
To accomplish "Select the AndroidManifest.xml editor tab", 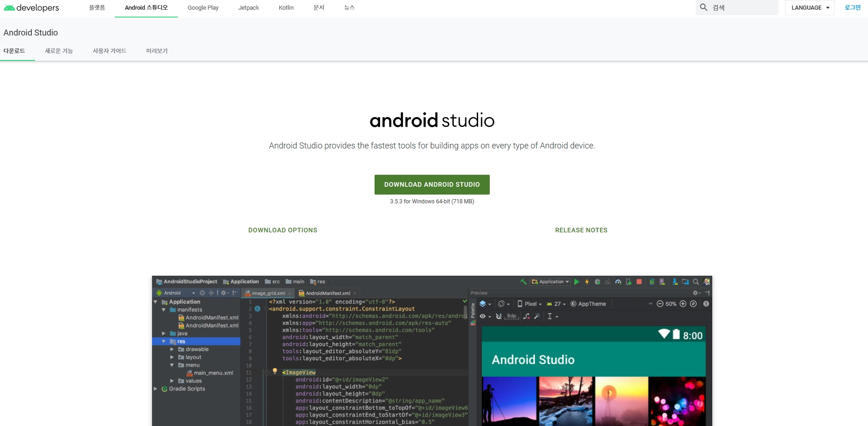I will click(328, 293).
